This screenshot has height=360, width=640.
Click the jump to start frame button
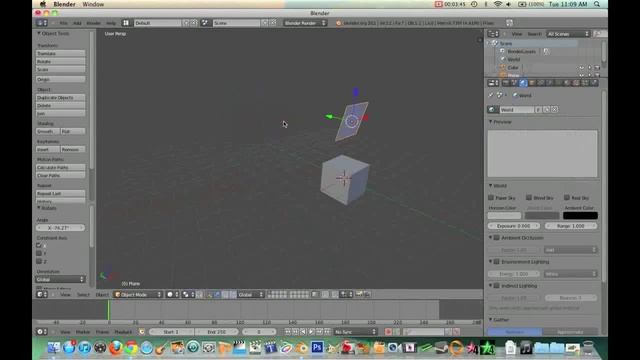point(287,332)
